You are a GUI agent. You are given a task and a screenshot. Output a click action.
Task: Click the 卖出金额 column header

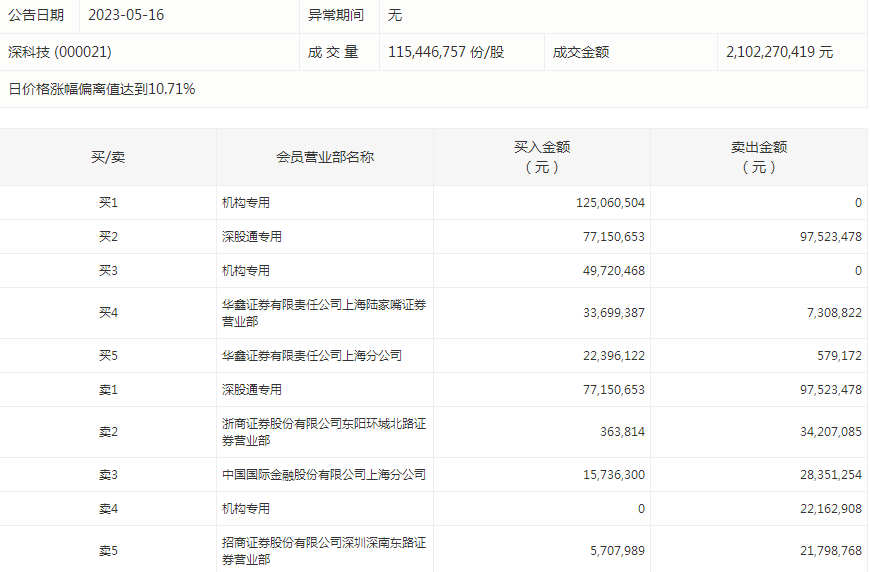tap(759, 157)
